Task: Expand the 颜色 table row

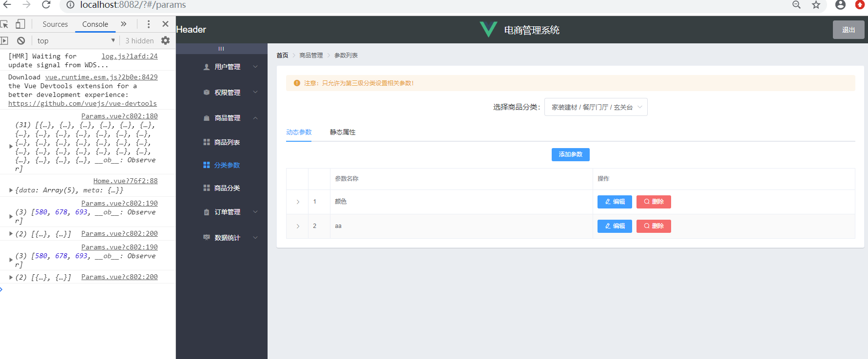Action: tap(298, 202)
